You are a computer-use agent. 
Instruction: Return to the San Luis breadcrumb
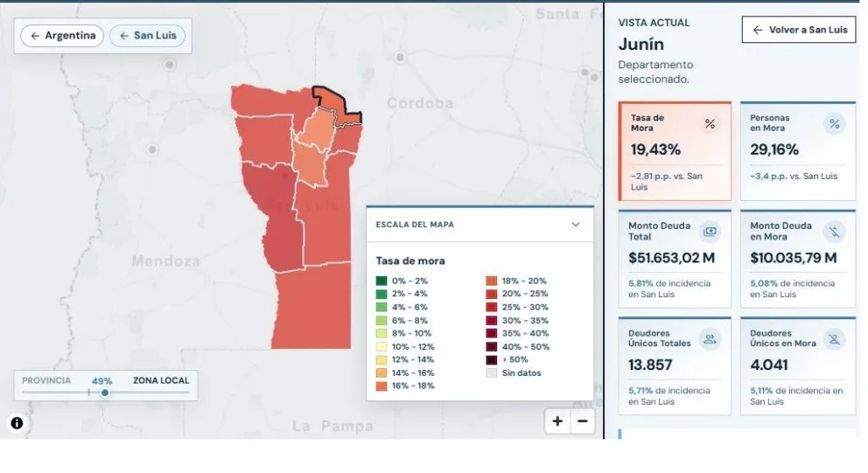pos(147,35)
